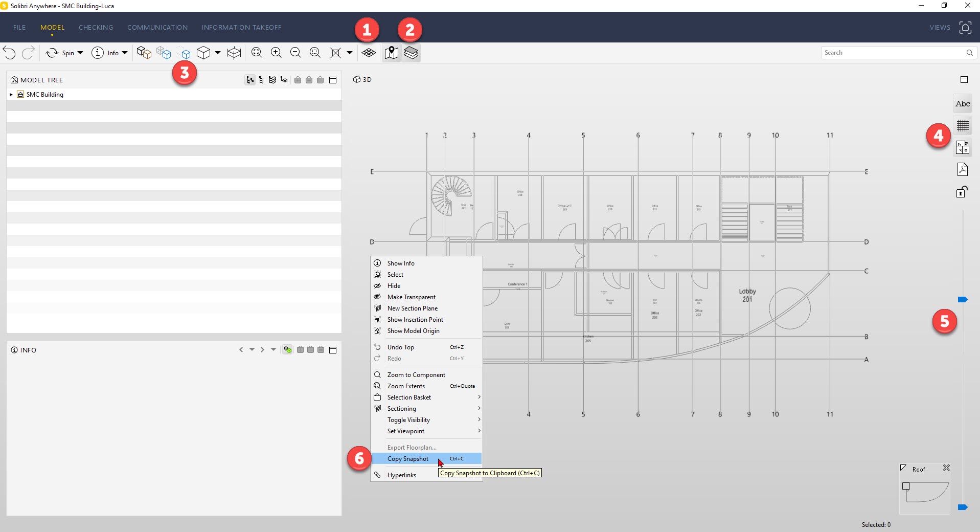Expand the SMC Building tree node
Viewport: 980px width, 532px height.
coord(11,95)
